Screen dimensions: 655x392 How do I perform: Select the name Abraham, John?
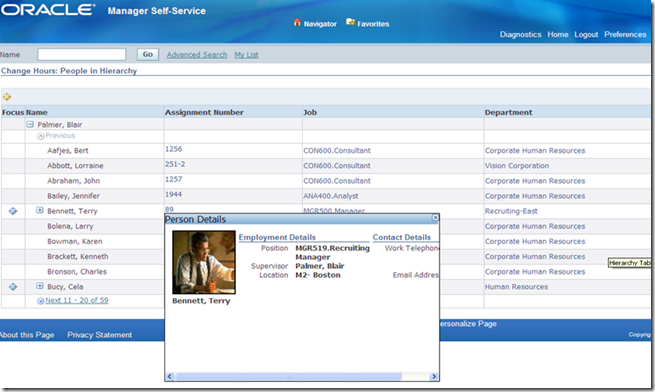(x=74, y=181)
